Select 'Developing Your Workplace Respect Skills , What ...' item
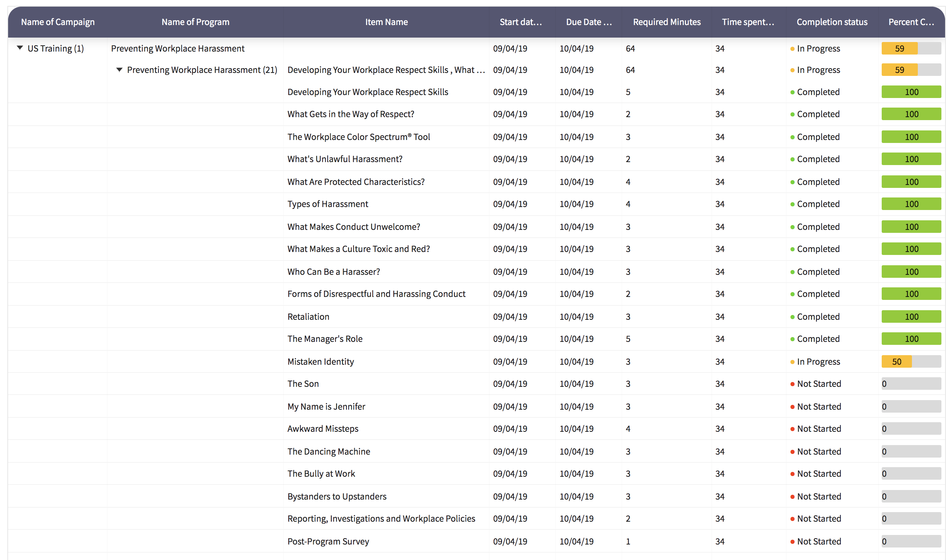The width and height of the screenshot is (951, 560). click(386, 70)
